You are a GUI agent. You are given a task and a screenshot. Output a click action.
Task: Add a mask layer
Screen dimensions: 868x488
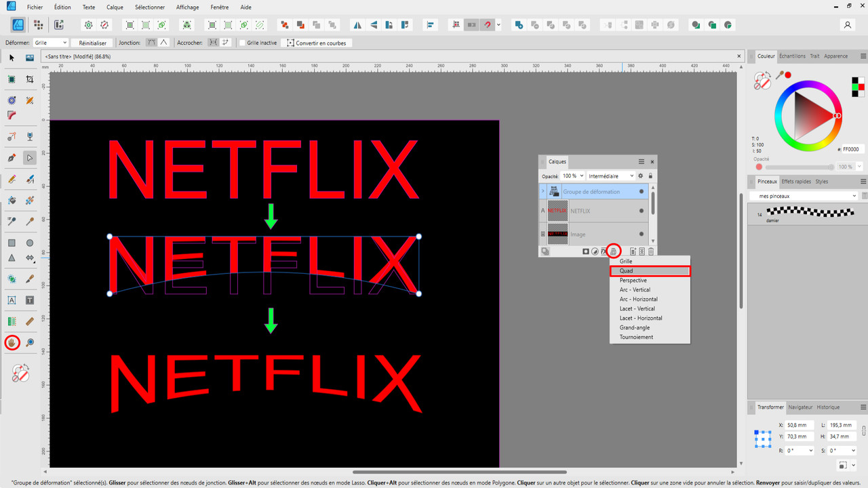click(586, 251)
